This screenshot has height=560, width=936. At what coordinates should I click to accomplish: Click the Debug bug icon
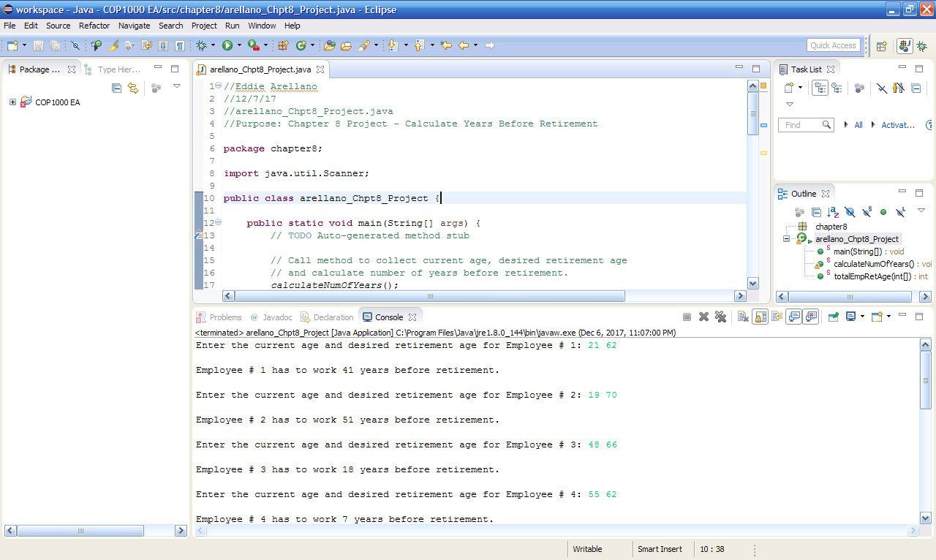(x=201, y=45)
